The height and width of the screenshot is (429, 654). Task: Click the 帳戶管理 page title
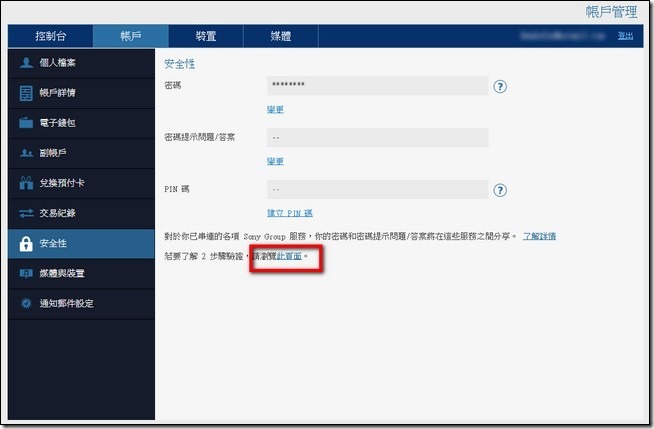point(611,12)
